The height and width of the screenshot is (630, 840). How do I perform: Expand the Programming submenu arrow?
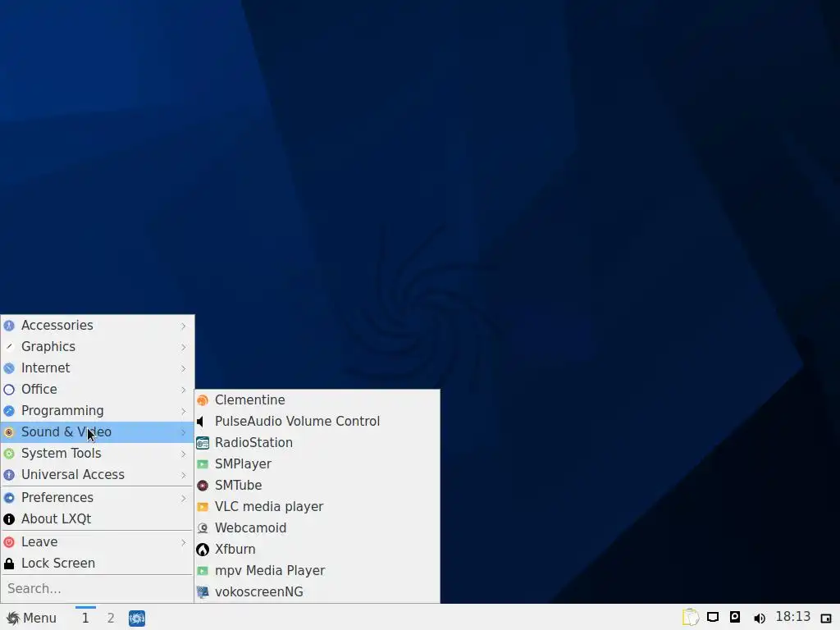coord(183,411)
